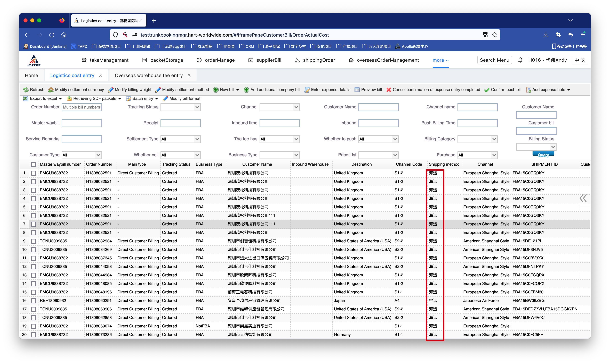The image size is (610, 364).
Task: Click the page QR code icon
Action: [x=485, y=35]
